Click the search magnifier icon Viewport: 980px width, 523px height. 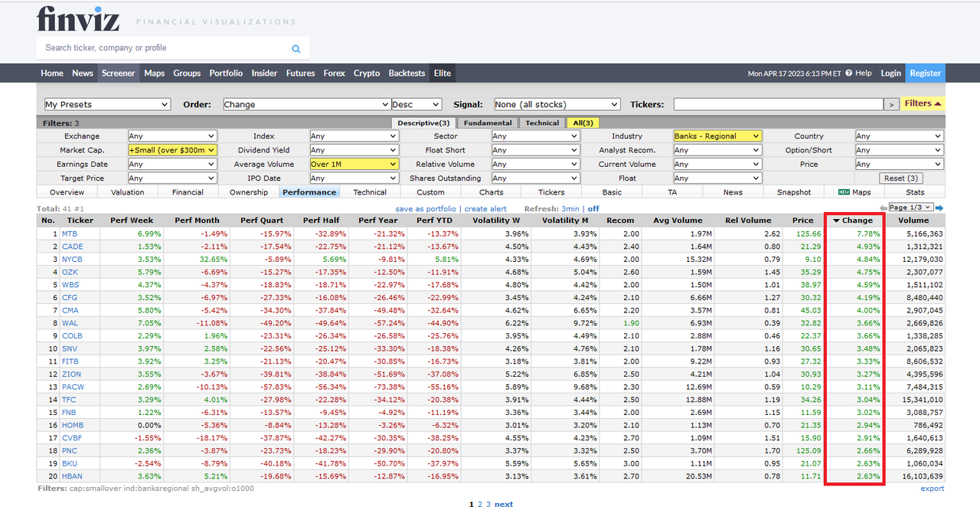pos(296,48)
